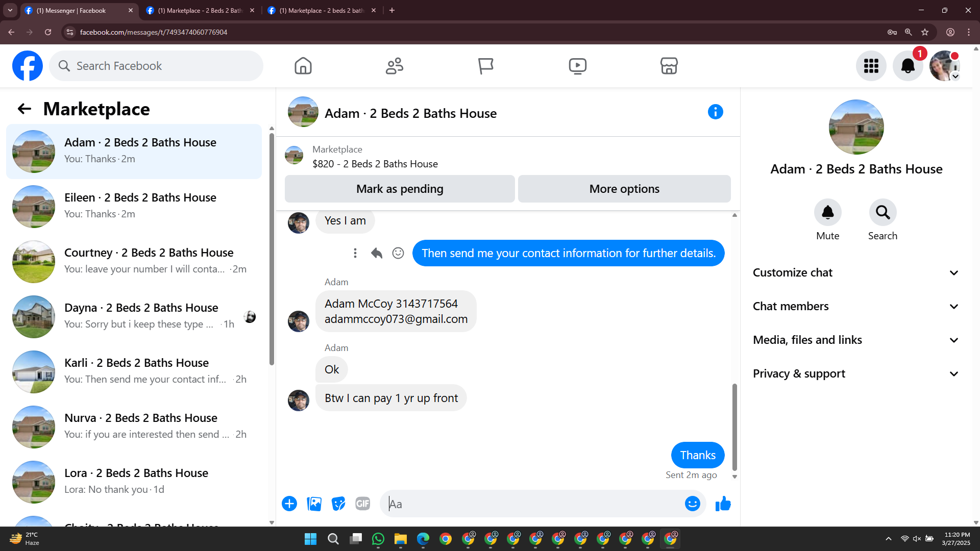
Task: Open Microsoft Edge from the taskbar
Action: [423, 539]
